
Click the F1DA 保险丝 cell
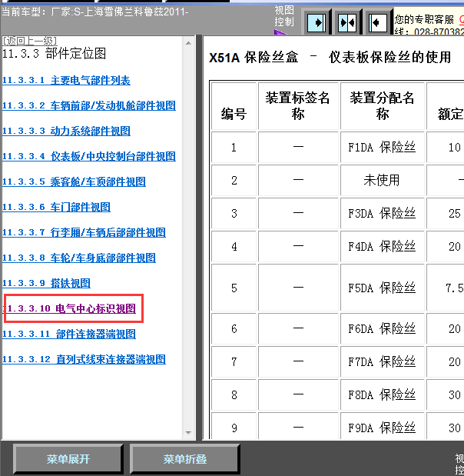click(x=382, y=147)
